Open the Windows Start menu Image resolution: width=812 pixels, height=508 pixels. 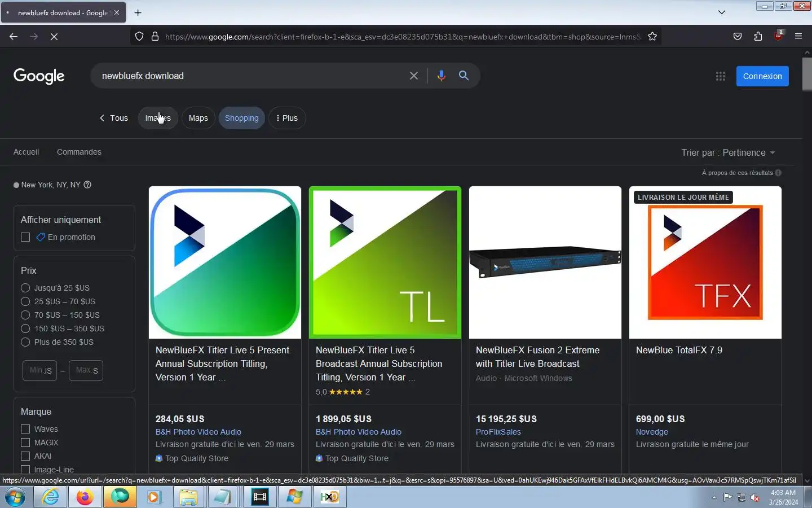pyautogui.click(x=15, y=497)
